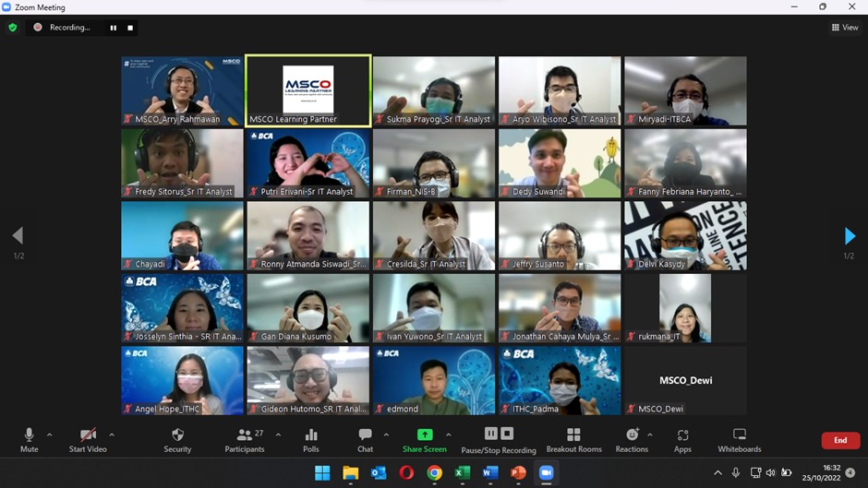Expand audio options arrow beside Mute
Viewport: 868px width, 488px height.
click(x=49, y=434)
